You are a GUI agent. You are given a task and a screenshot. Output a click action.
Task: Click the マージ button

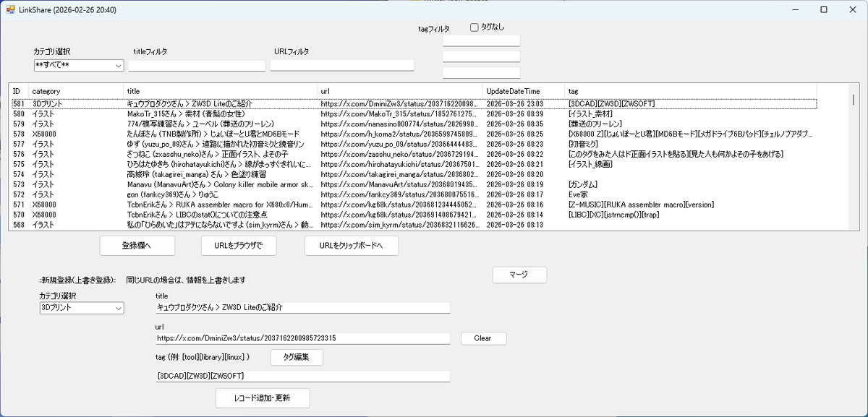tap(519, 275)
